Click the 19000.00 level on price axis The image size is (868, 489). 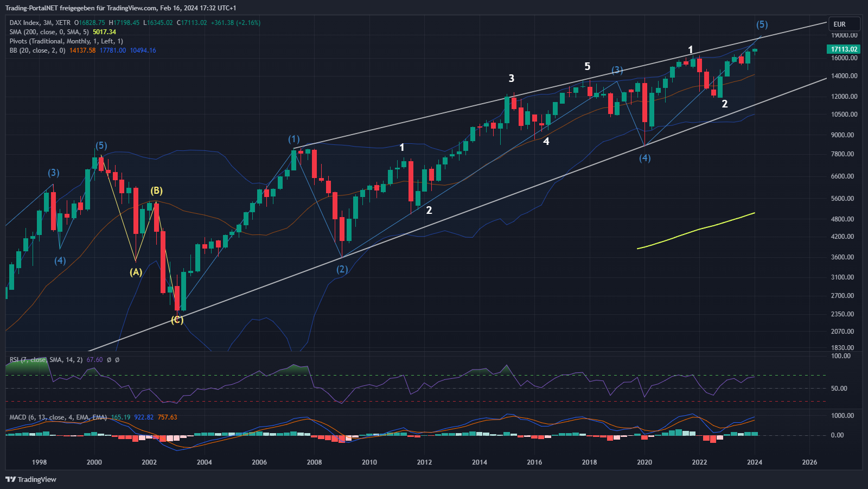point(844,35)
